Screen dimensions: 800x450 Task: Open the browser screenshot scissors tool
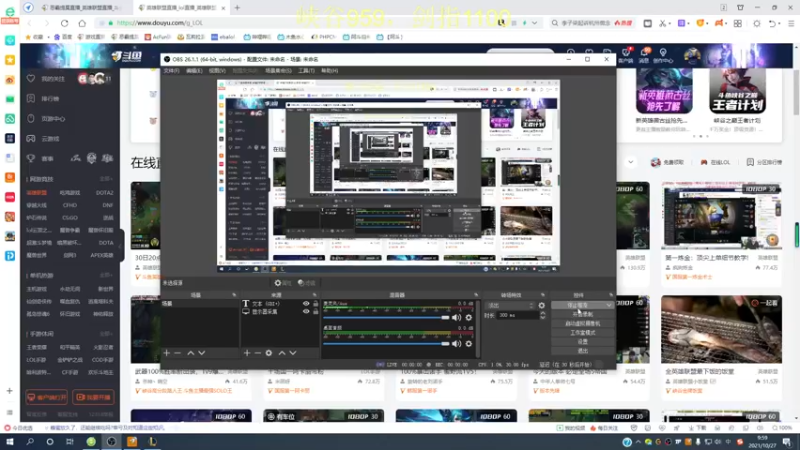(x=662, y=23)
